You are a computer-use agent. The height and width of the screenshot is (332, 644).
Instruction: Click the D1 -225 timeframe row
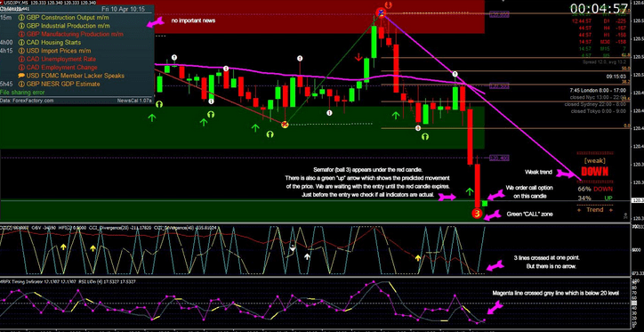tap(600, 21)
